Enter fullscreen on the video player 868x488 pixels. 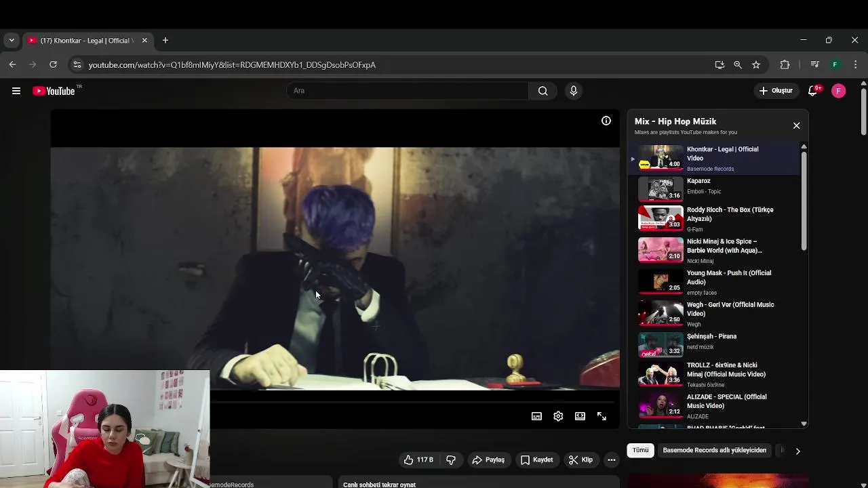(x=601, y=416)
